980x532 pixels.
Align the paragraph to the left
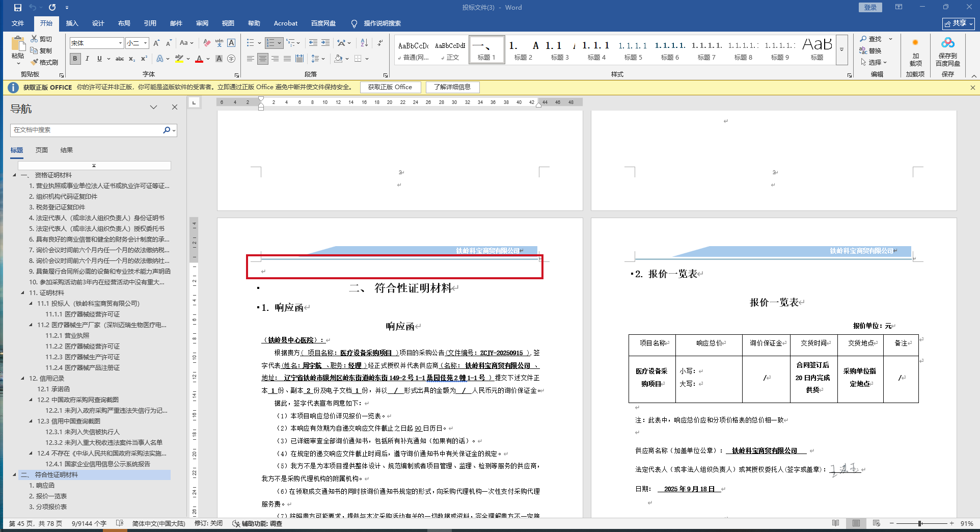(250, 59)
